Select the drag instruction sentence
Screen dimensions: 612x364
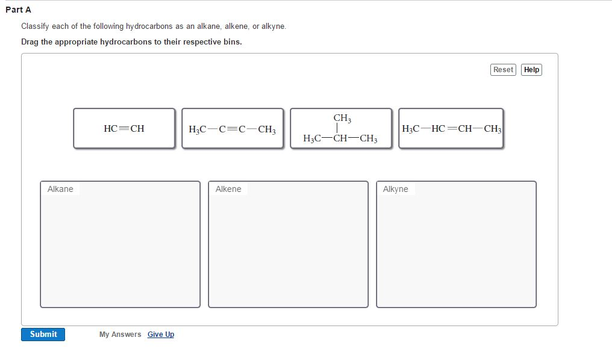[132, 42]
